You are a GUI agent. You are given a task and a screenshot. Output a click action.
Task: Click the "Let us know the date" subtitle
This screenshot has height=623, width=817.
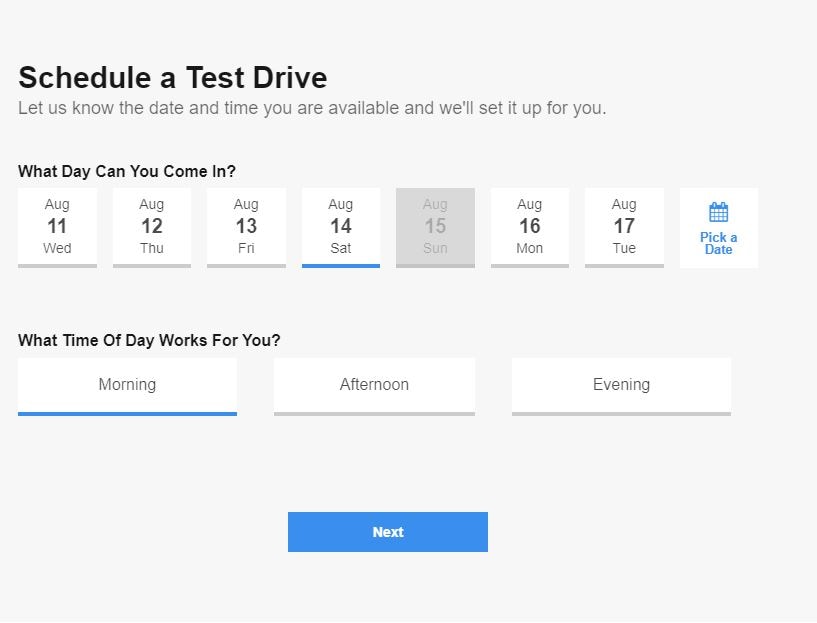pos(312,108)
